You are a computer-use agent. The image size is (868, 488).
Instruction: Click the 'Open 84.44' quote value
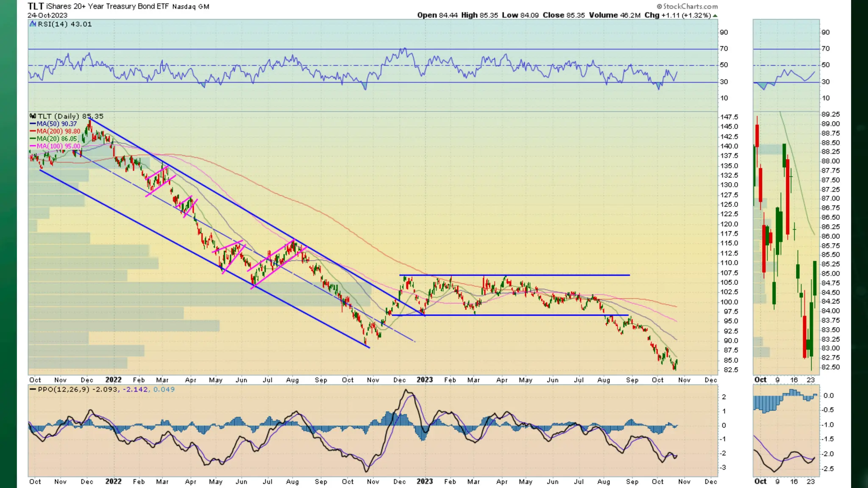click(437, 15)
